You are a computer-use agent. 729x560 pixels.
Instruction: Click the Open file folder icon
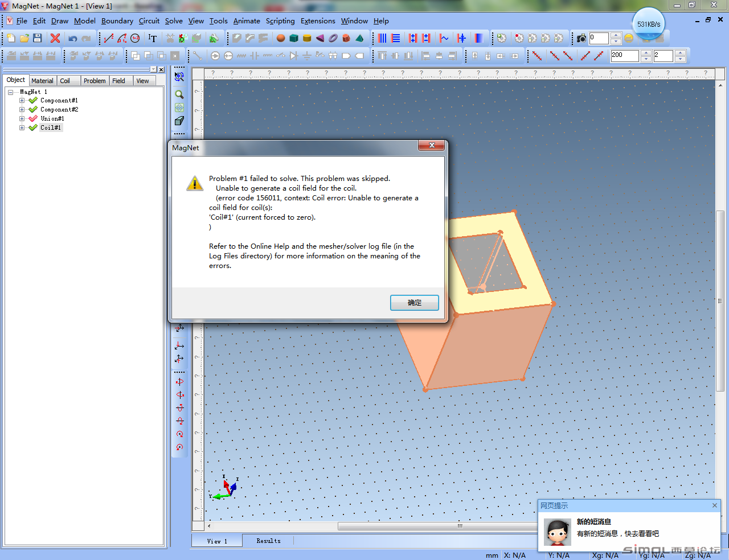(x=24, y=38)
